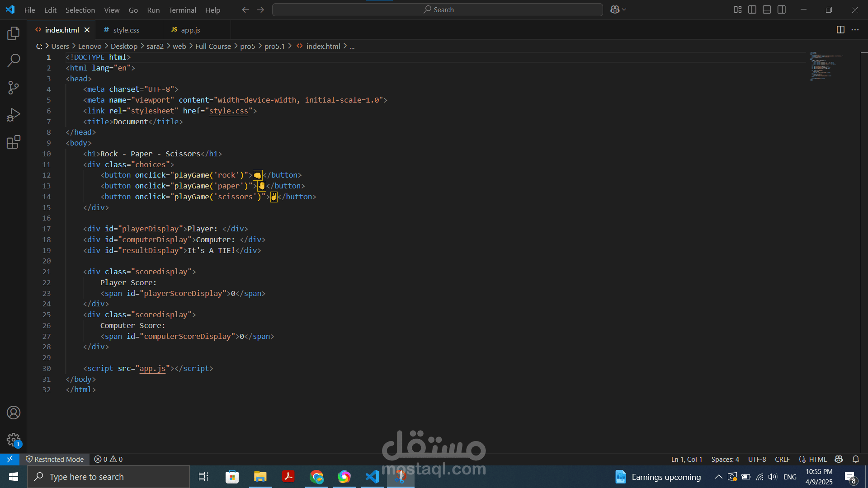Open the File menu

[x=30, y=10]
